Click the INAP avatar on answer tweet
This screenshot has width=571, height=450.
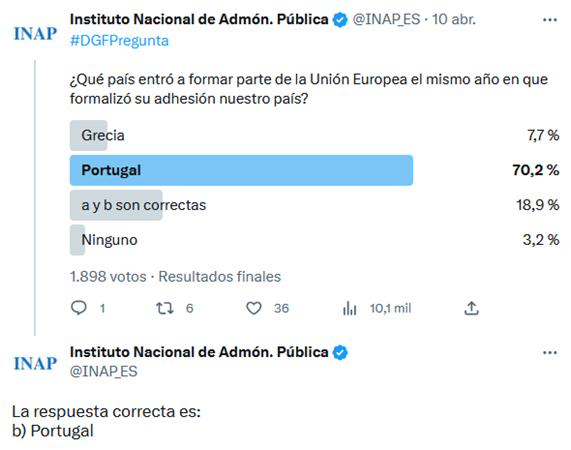point(35,363)
